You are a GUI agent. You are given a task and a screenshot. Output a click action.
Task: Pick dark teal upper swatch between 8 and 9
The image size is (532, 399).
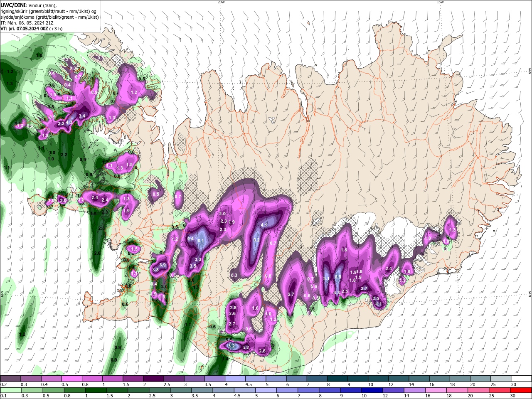(337, 379)
